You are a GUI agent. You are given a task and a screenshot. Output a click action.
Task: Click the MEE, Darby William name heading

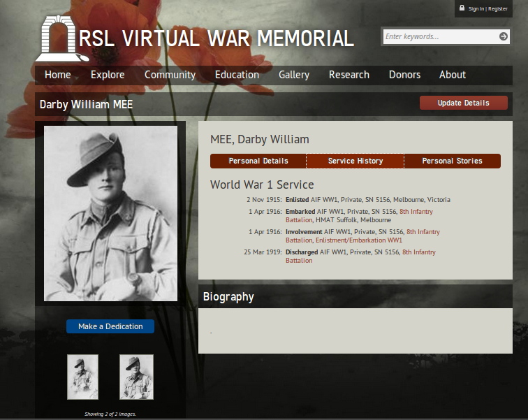(260, 139)
